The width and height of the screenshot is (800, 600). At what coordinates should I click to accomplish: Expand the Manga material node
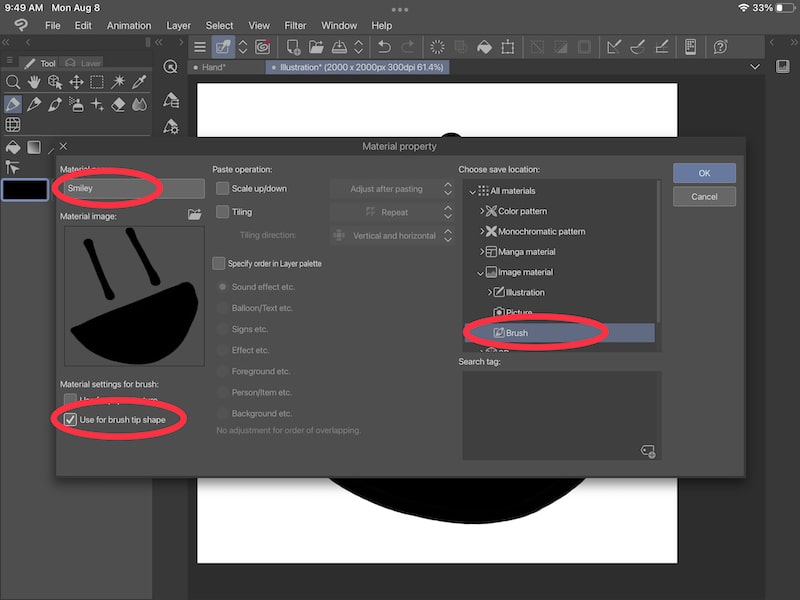coord(480,251)
